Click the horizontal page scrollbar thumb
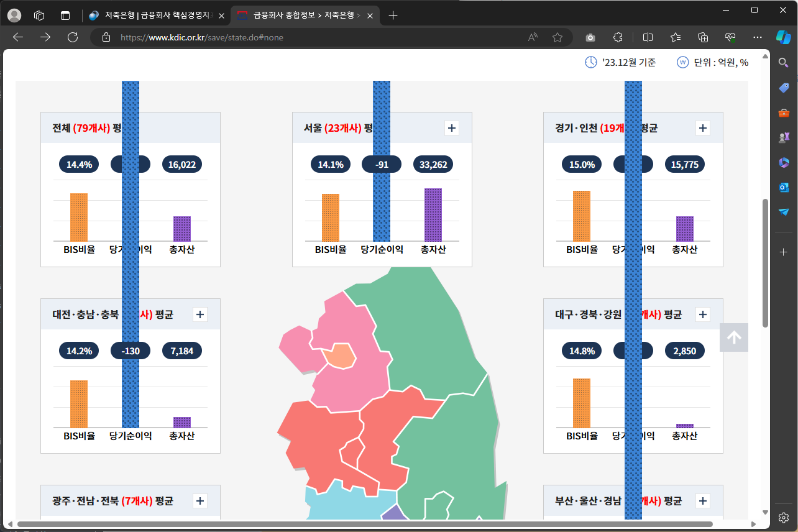The image size is (798, 532). tap(365, 524)
